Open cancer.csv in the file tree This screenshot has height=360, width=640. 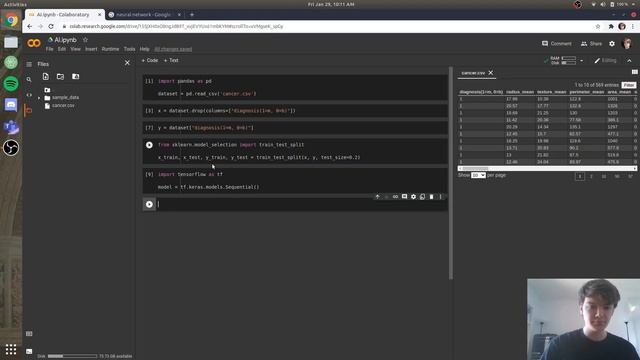pyautogui.click(x=63, y=106)
